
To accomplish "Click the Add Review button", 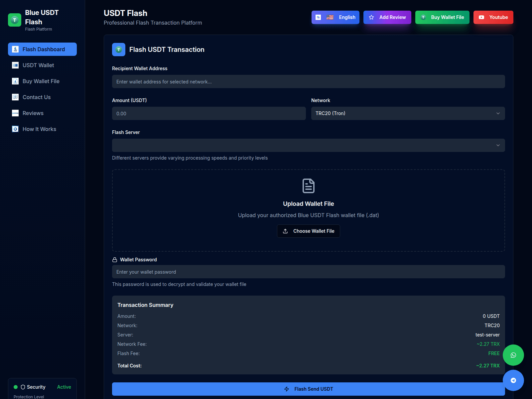I will 387,17.
